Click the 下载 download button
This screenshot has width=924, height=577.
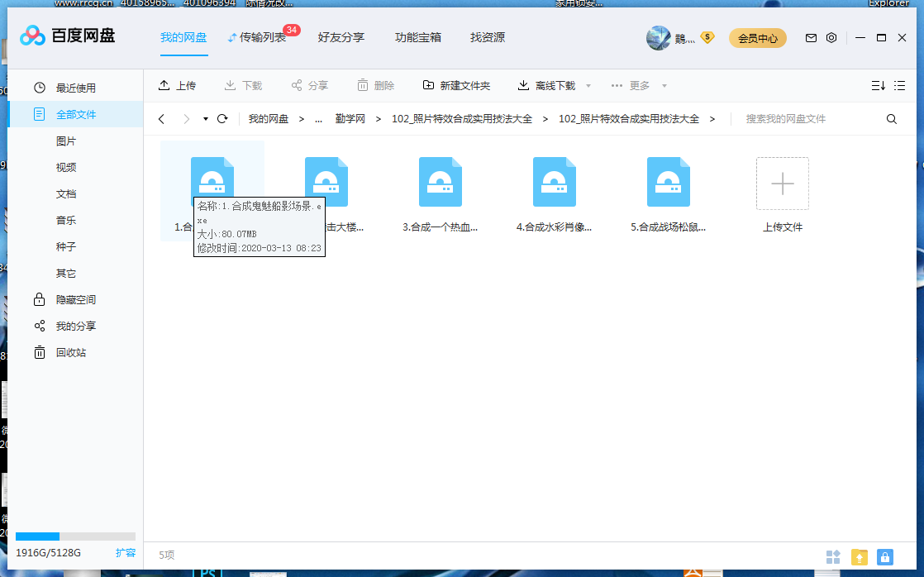(243, 85)
